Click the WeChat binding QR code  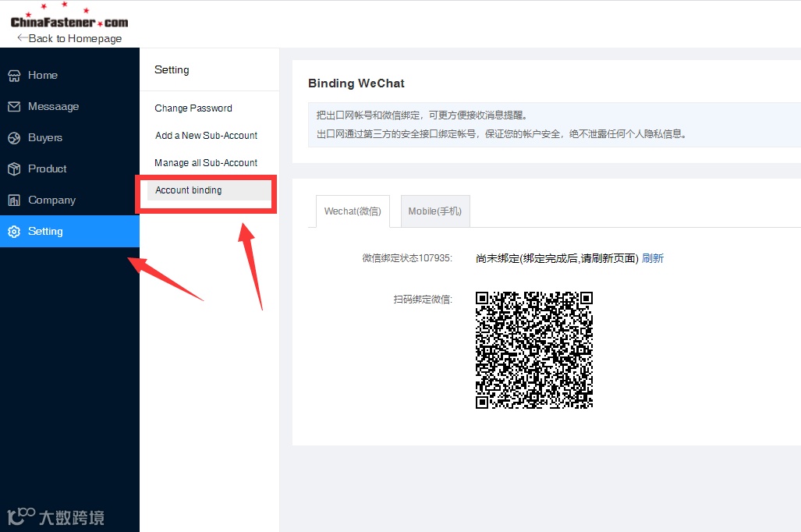tap(533, 350)
